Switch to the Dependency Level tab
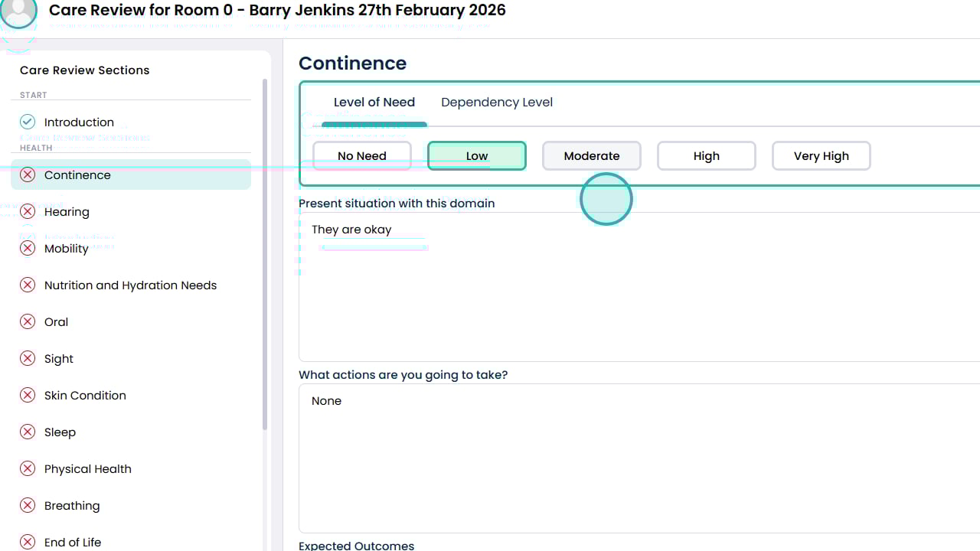 pos(497,103)
